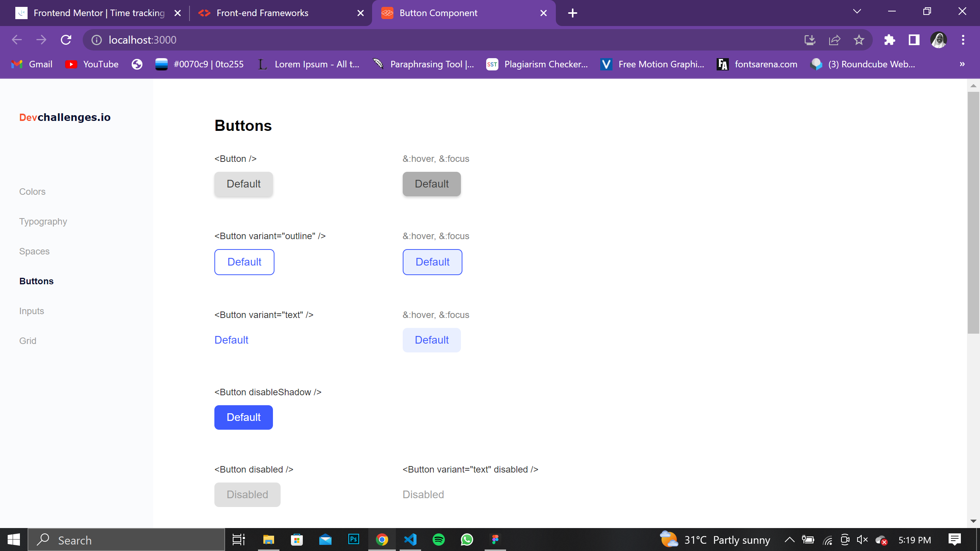Open Chrome three-dot menu

click(x=963, y=40)
